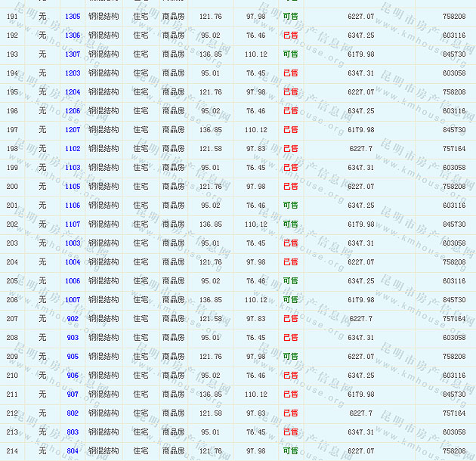Viewport: 476px width, 461px height.
Task: Click the 1207 room number
Action: 73,130
